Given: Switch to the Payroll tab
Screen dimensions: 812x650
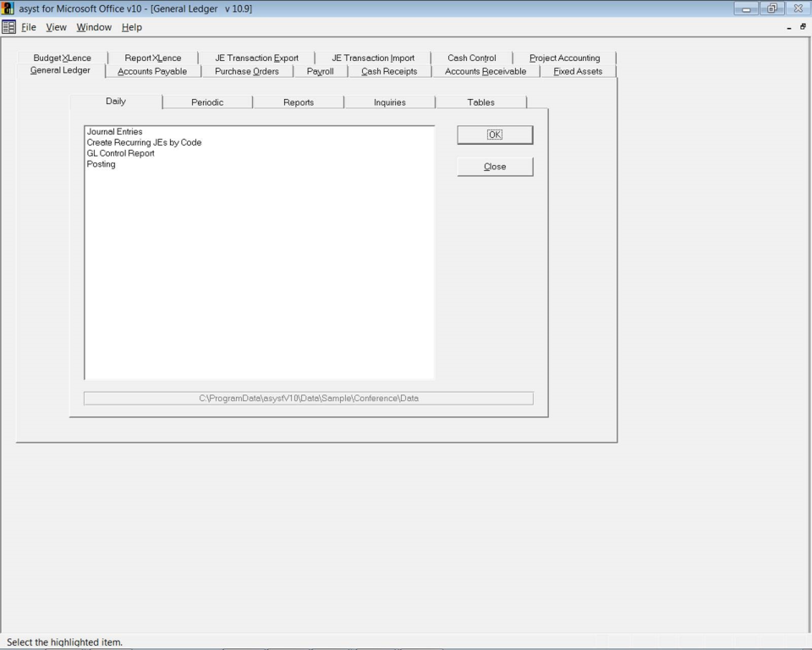Looking at the screenshot, I should coord(320,72).
